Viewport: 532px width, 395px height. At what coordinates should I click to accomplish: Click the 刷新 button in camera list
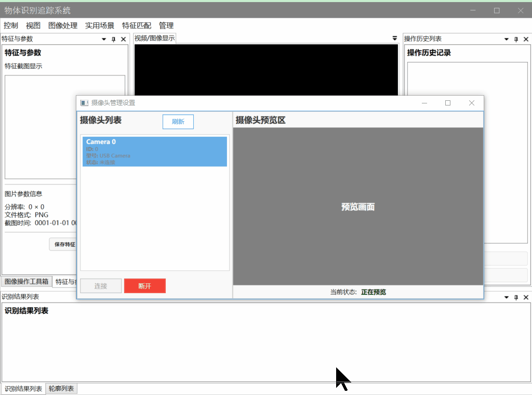coord(178,122)
